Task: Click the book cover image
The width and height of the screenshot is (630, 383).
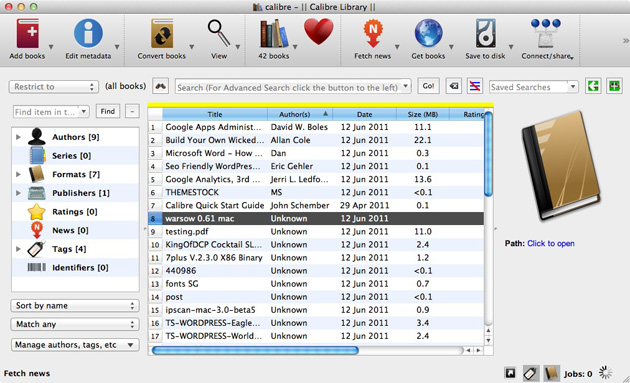Action: tap(561, 166)
